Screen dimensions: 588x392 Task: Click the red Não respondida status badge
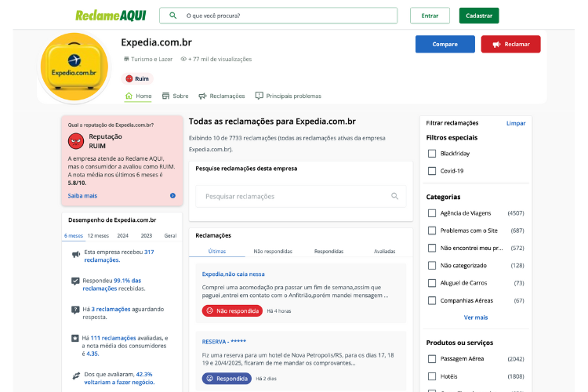point(232,310)
